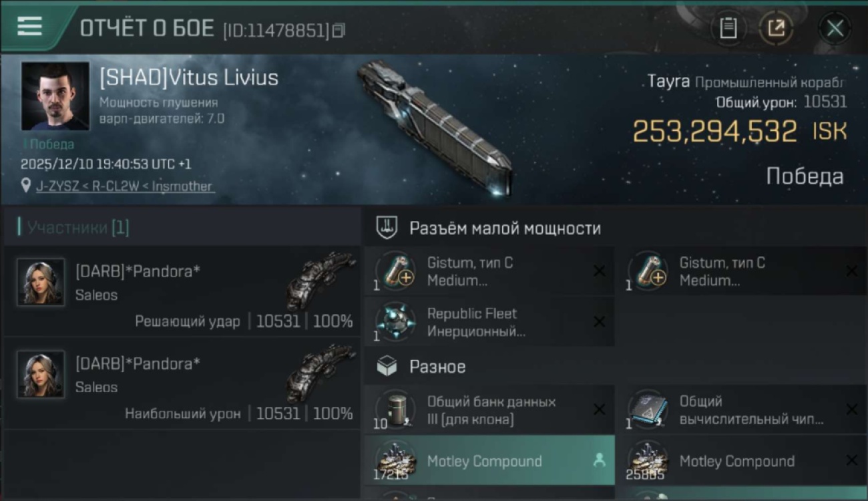868x501 pixels.
Task: Select Pandora's Наибольший урон participant row
Action: coord(182,383)
